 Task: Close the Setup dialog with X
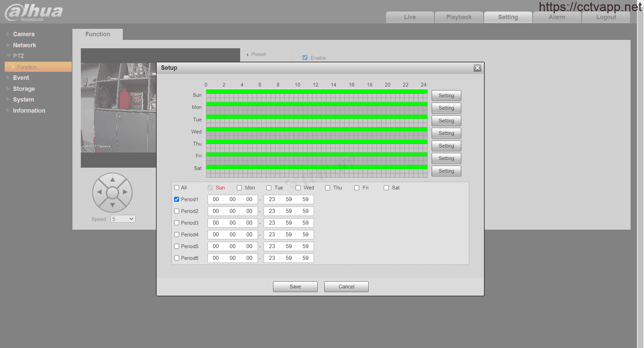point(477,68)
